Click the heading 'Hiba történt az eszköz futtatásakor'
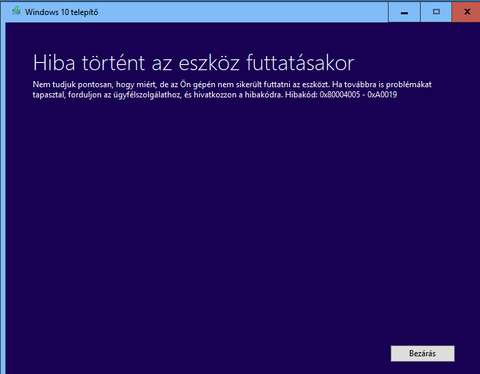The height and width of the screenshot is (374, 480). click(193, 63)
